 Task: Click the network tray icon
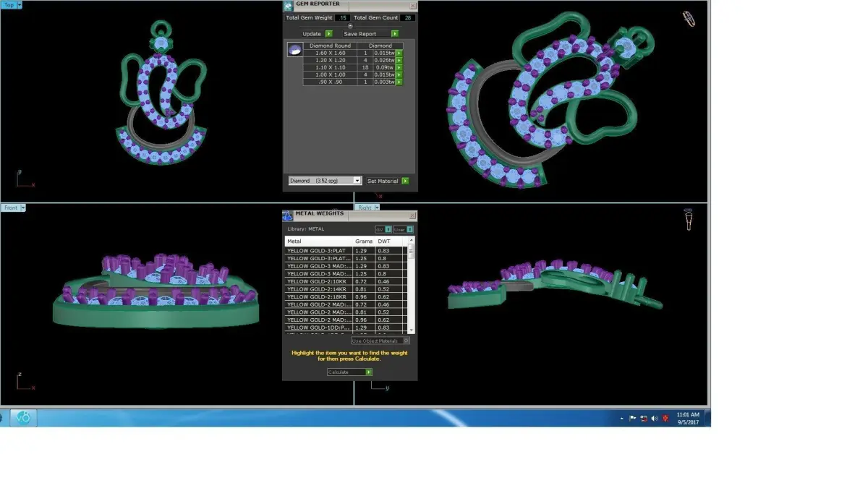pyautogui.click(x=644, y=418)
